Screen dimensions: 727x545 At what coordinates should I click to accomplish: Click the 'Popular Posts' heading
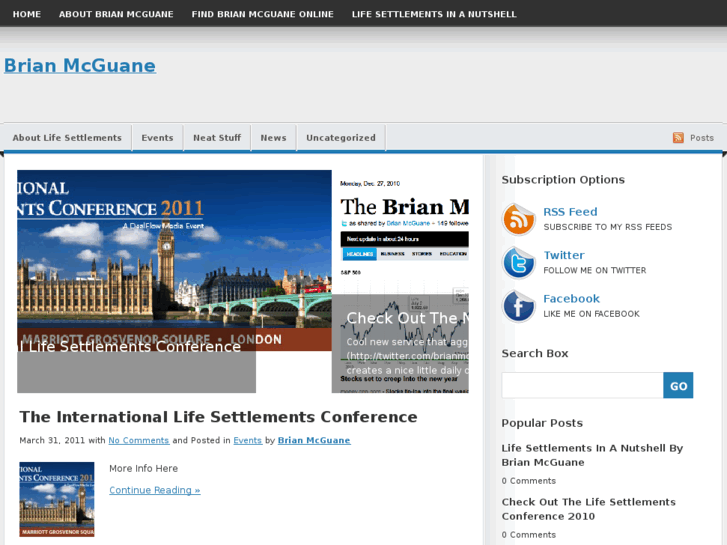pos(542,423)
